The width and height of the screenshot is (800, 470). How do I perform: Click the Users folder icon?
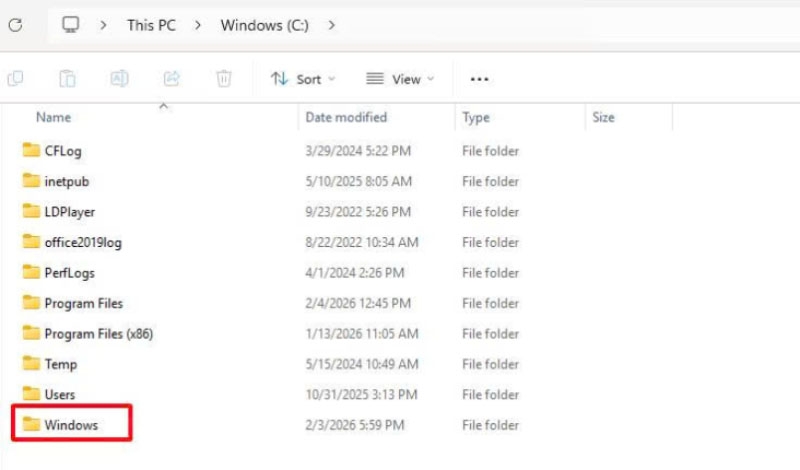pyautogui.click(x=31, y=394)
